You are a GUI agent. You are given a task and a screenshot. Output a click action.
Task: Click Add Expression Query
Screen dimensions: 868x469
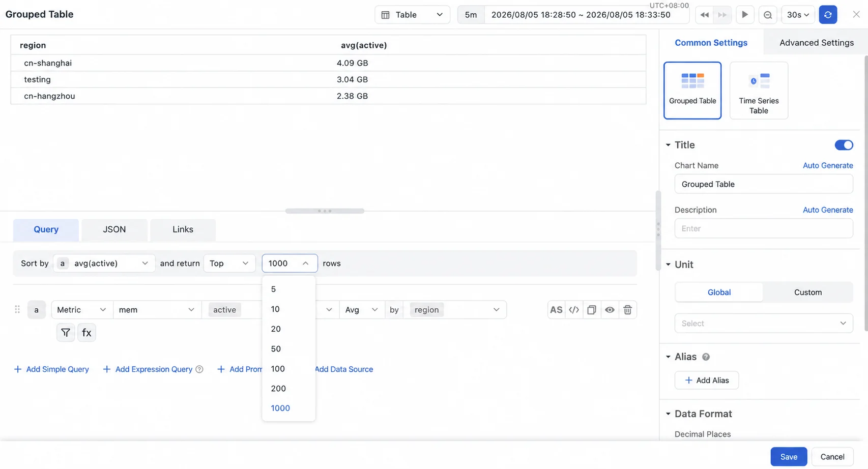(x=148, y=369)
